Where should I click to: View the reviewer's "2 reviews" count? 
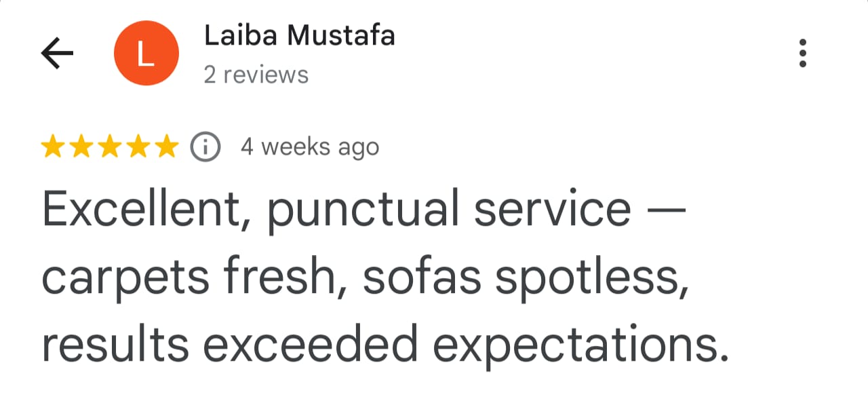coord(256,75)
